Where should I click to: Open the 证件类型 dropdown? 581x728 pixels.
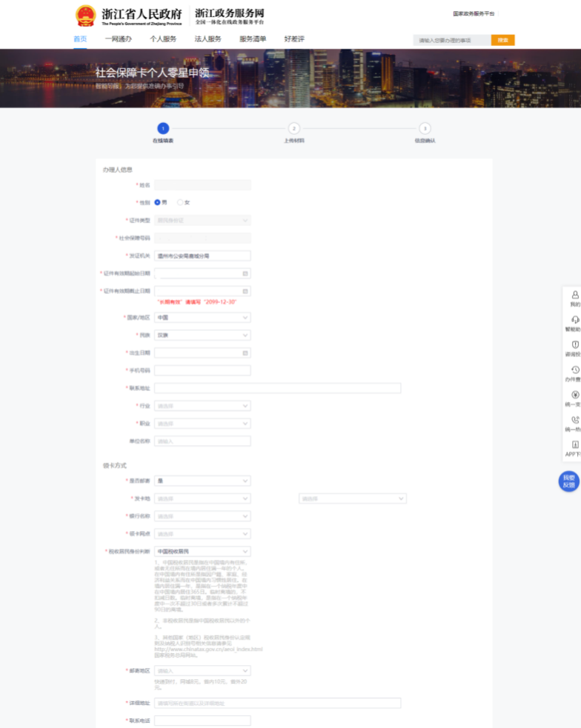202,221
